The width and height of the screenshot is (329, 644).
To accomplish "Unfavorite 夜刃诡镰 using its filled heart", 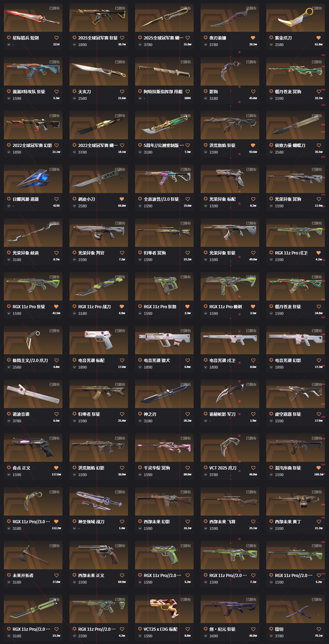I will pyautogui.click(x=253, y=38).
